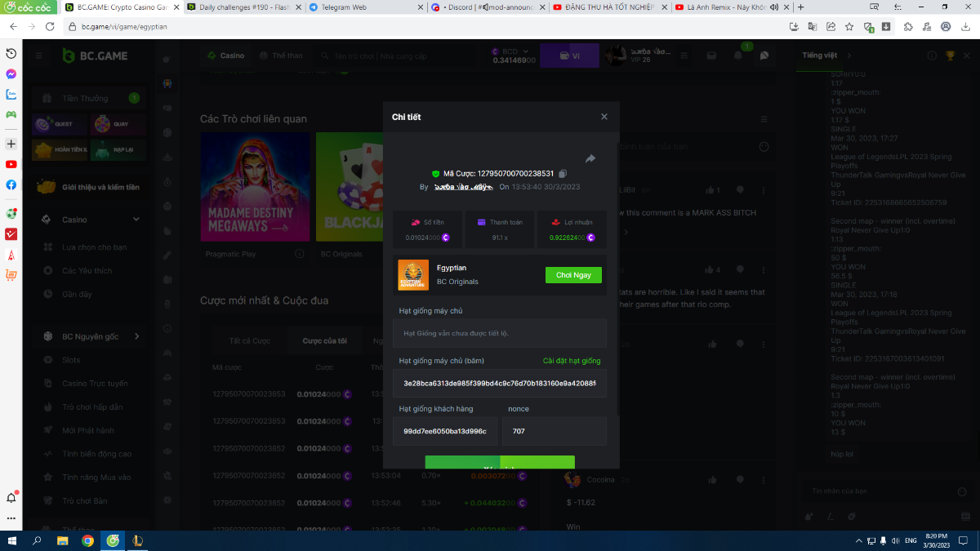The image size is (980, 551).
Task: Open the Cài đặt hạt giống link
Action: (x=572, y=361)
